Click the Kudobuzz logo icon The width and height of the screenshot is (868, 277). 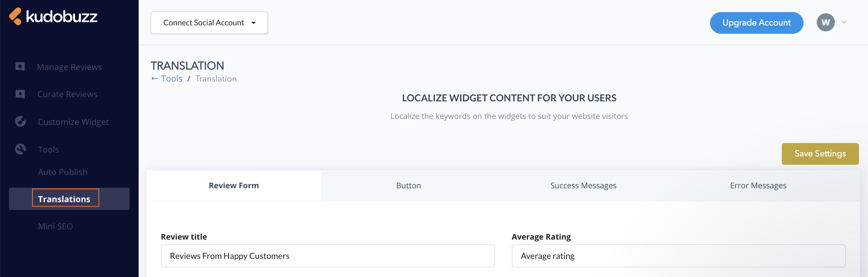tap(15, 16)
